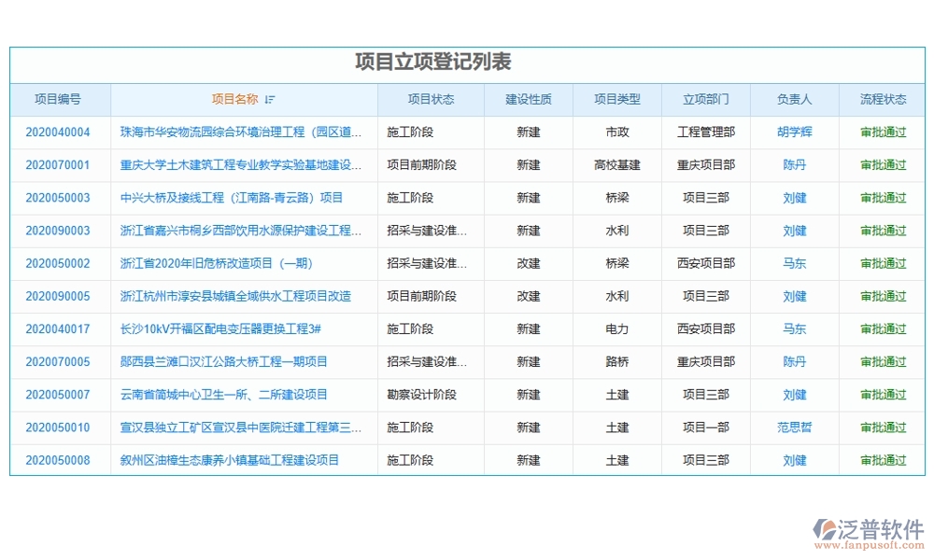This screenshot has height=560, width=934.
Task: Click project number 2020040004
Action: tap(60, 132)
